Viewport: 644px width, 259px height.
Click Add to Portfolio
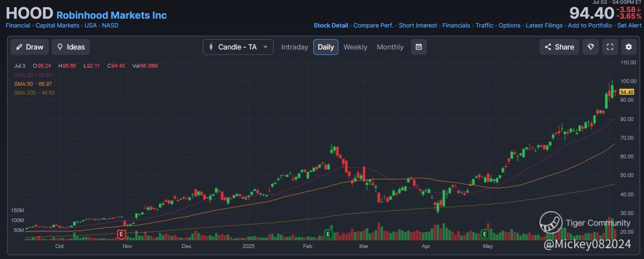(590, 25)
